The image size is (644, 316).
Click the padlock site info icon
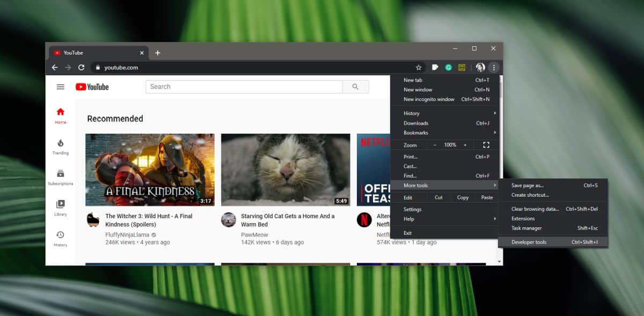point(98,68)
